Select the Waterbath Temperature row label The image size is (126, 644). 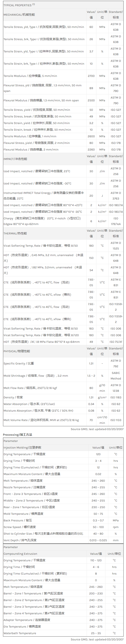coord(20,633)
